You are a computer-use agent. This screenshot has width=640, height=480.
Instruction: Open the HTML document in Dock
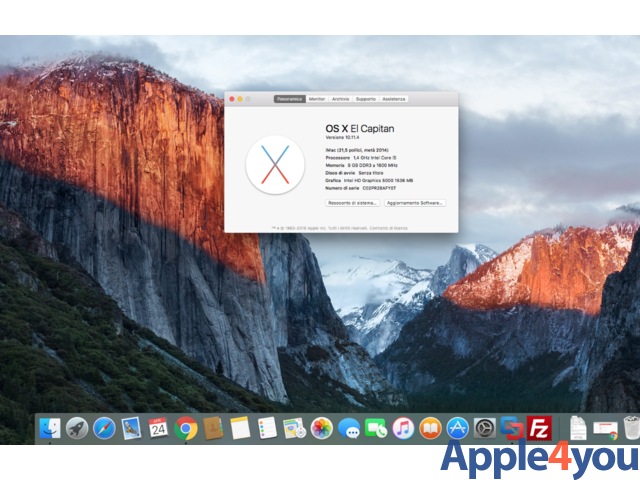(x=578, y=428)
